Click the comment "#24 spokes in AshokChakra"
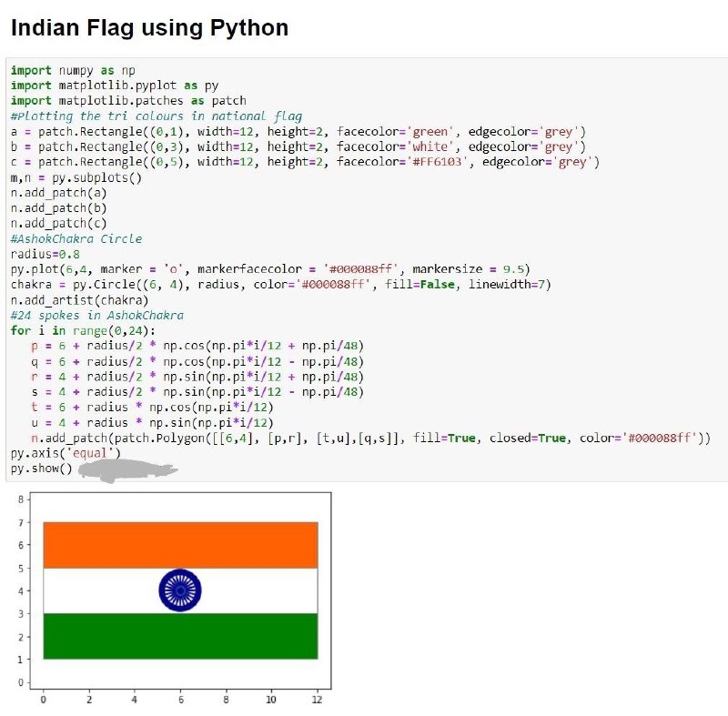The height and width of the screenshot is (716, 728). click(97, 316)
